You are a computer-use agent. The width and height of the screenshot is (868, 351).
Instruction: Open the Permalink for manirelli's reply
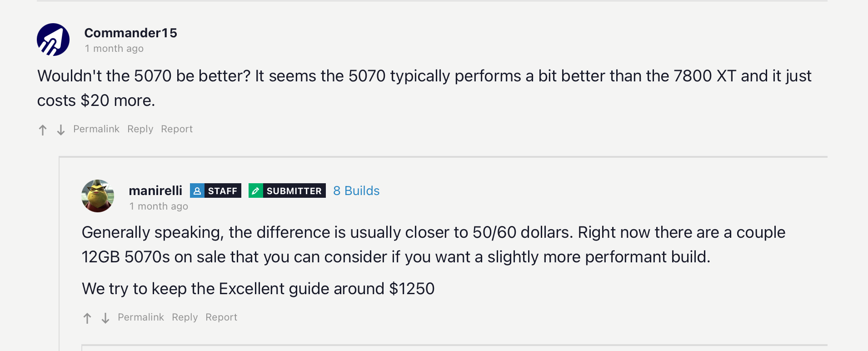[x=140, y=317]
